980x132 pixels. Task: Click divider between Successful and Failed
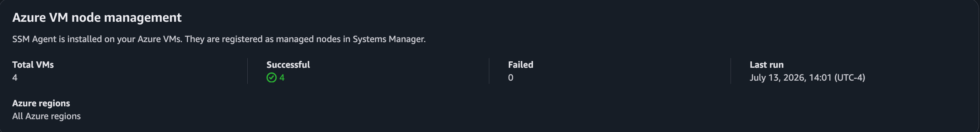click(489, 71)
